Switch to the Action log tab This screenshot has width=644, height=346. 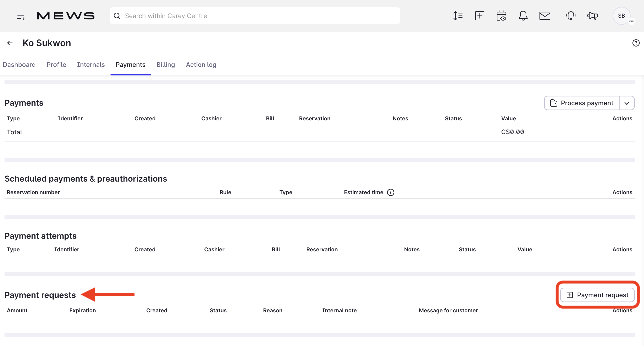click(201, 65)
